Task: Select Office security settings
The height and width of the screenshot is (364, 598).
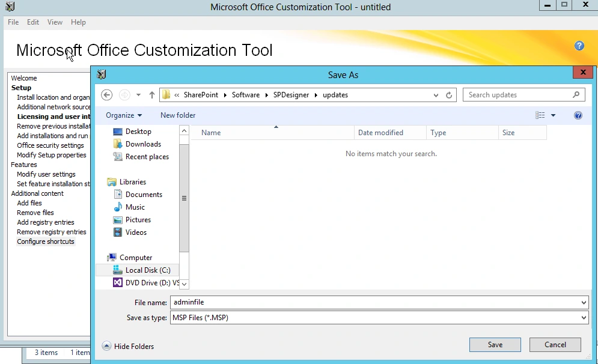Action: click(x=50, y=145)
